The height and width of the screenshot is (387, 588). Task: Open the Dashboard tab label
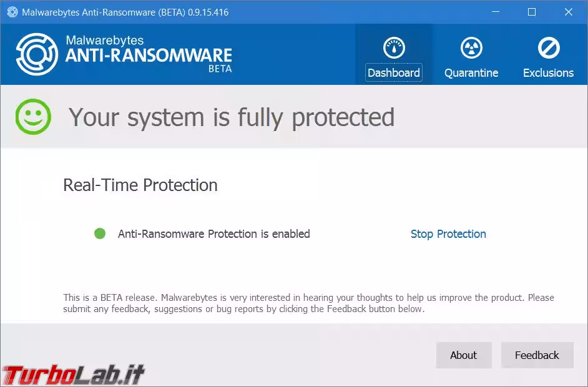[x=394, y=73]
